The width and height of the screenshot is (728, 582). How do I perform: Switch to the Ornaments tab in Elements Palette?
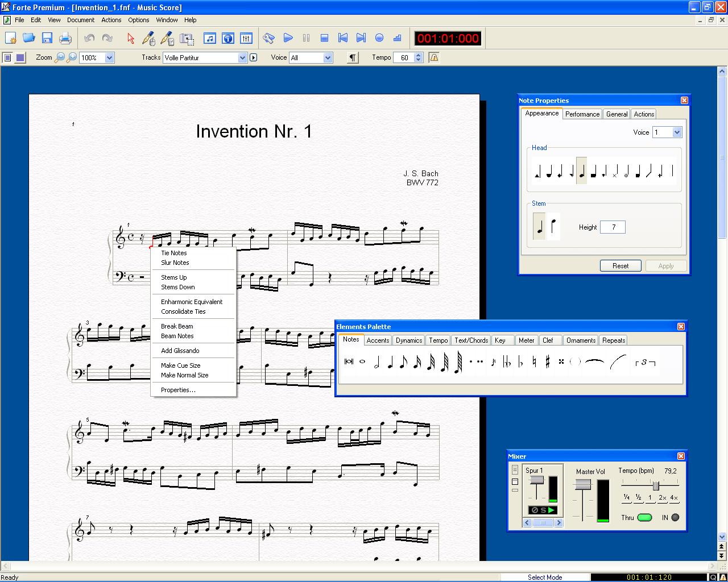[580, 340]
